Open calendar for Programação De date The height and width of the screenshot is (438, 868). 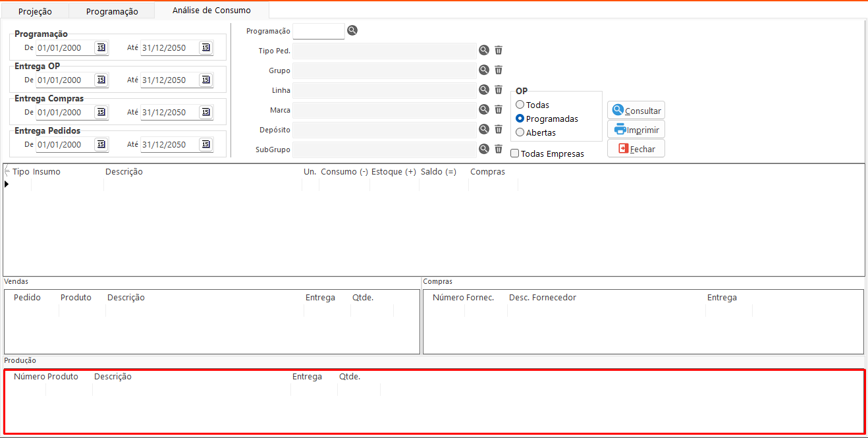101,47
